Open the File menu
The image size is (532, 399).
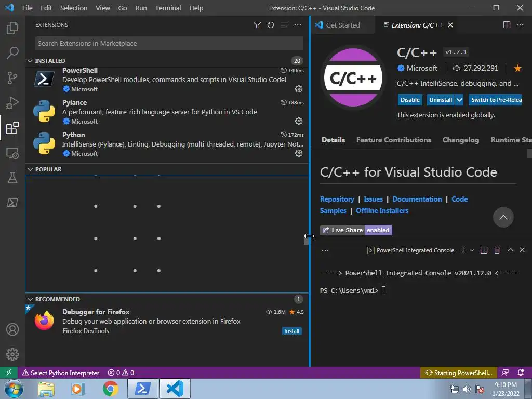(27, 8)
